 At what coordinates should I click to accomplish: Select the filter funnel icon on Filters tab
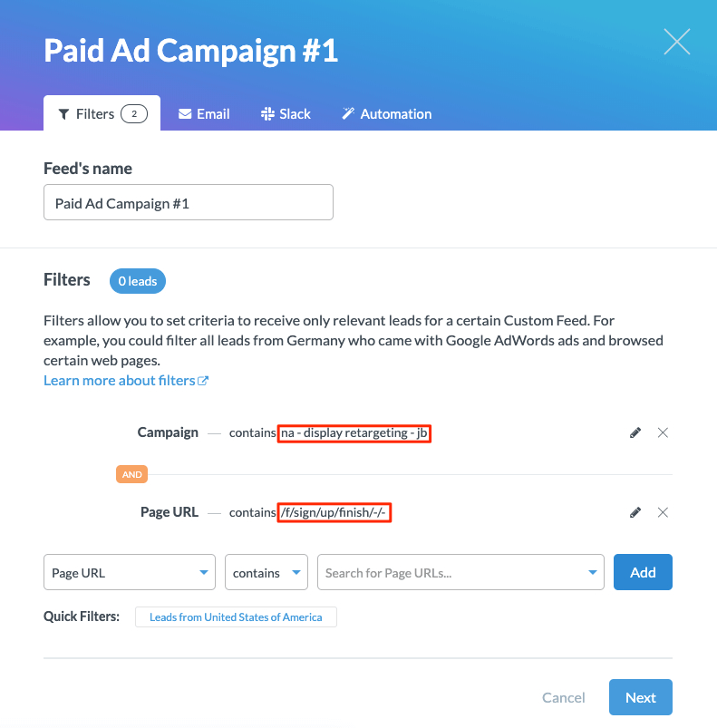coord(63,113)
